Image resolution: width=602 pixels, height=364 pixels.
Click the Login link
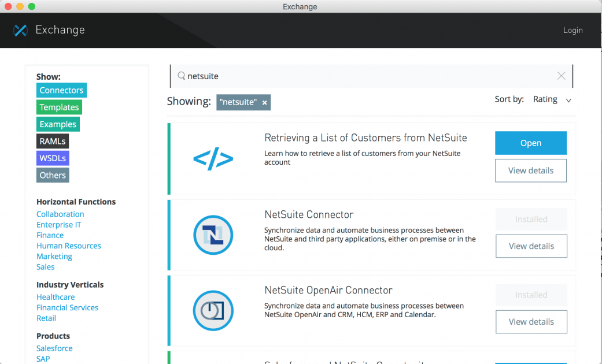coord(573,30)
